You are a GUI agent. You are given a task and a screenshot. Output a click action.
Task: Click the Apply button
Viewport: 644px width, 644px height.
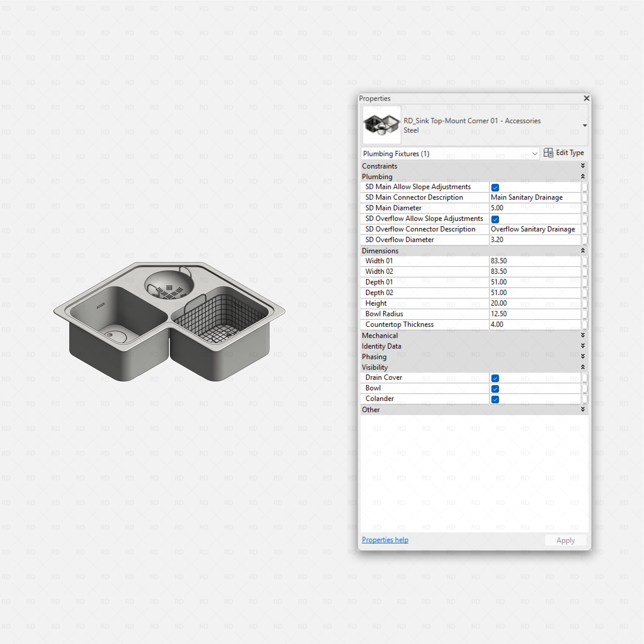pyautogui.click(x=565, y=540)
